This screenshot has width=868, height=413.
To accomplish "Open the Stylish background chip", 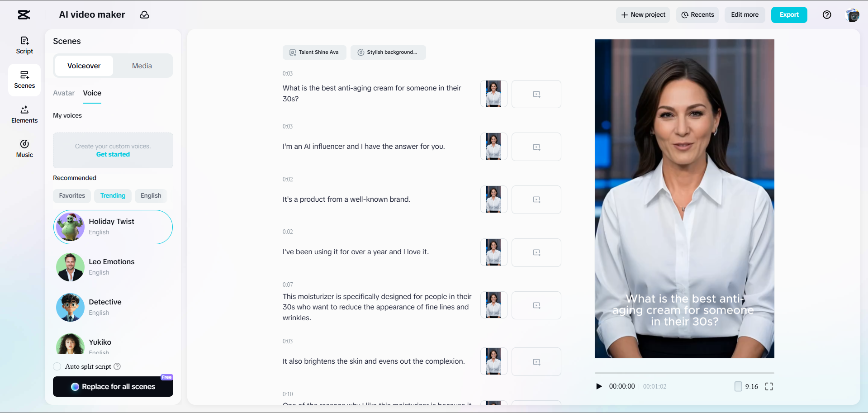I will point(388,52).
